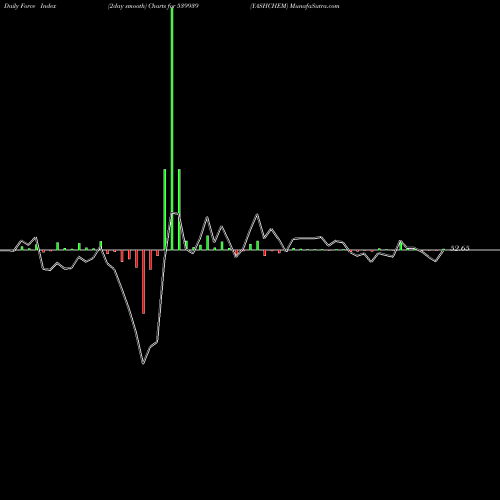Click the tallest green force index bar
The height and width of the screenshot is (500, 500).
(x=172, y=128)
